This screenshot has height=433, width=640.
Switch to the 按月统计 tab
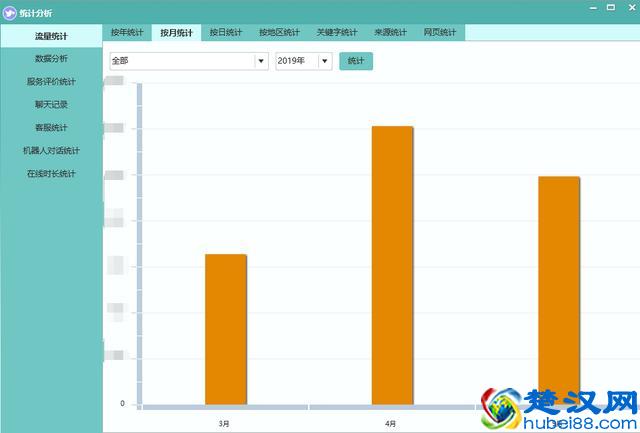click(x=176, y=33)
